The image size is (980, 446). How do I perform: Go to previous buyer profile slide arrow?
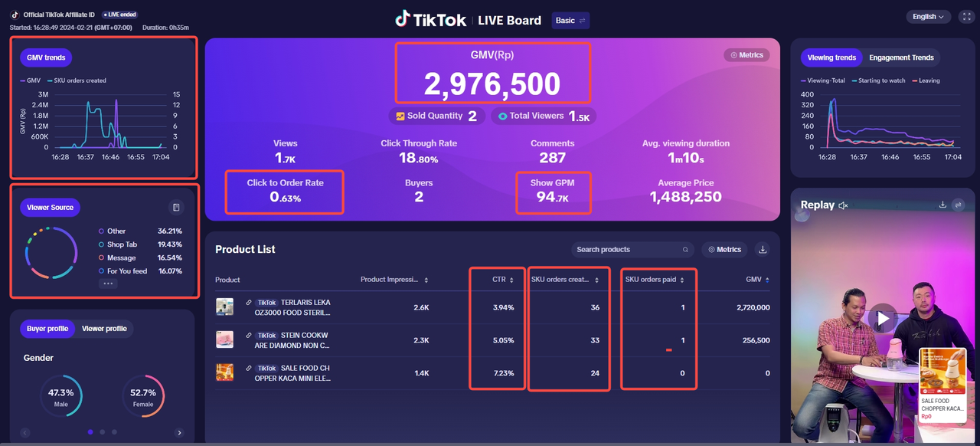pos(25,433)
